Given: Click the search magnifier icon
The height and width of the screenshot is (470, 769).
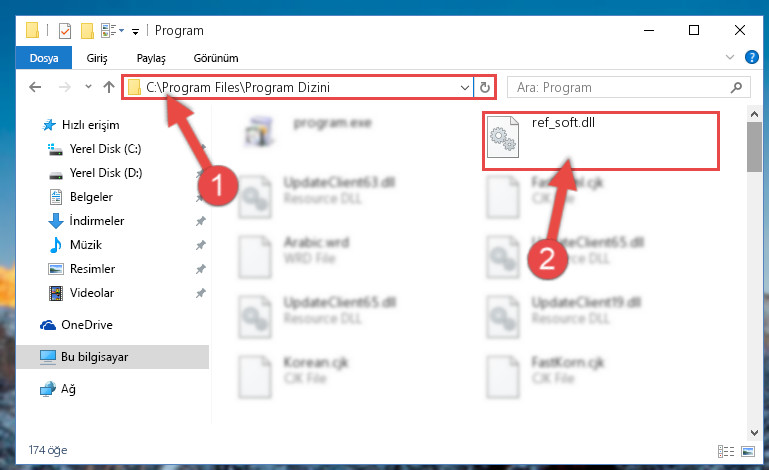Looking at the screenshot, I should point(736,87).
